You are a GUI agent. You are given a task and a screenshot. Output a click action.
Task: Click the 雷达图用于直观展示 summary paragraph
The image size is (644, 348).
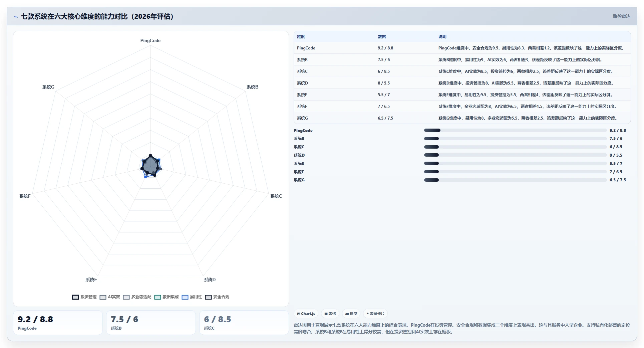click(462, 328)
